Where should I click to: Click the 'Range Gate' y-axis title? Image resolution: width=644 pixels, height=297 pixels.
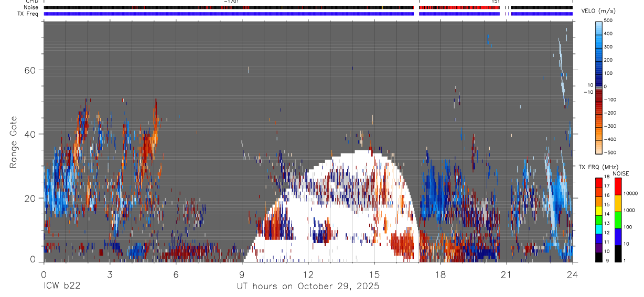(14, 142)
